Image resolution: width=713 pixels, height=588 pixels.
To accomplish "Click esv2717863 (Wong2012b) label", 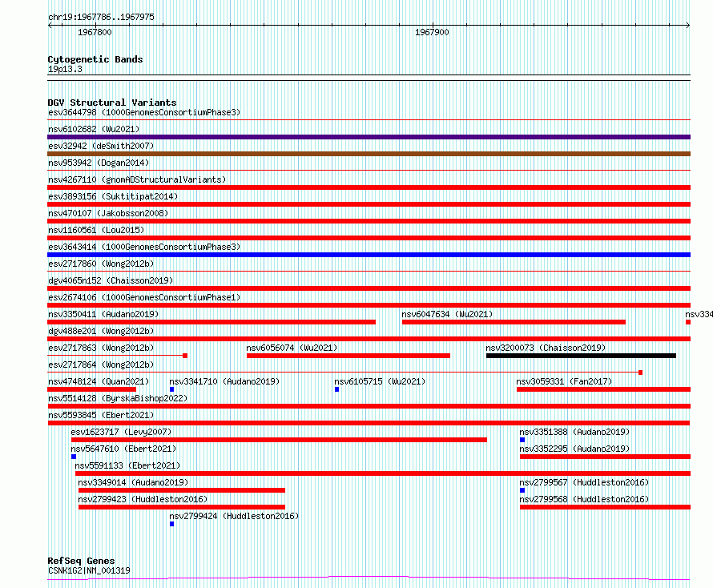I will tap(101, 348).
